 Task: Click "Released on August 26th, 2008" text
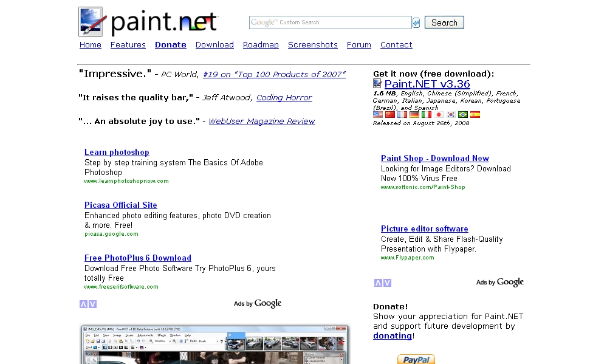coord(421,123)
